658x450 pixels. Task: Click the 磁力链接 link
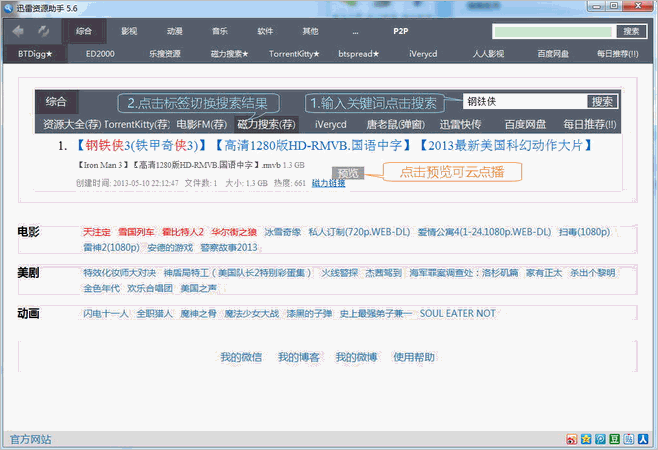pos(328,183)
